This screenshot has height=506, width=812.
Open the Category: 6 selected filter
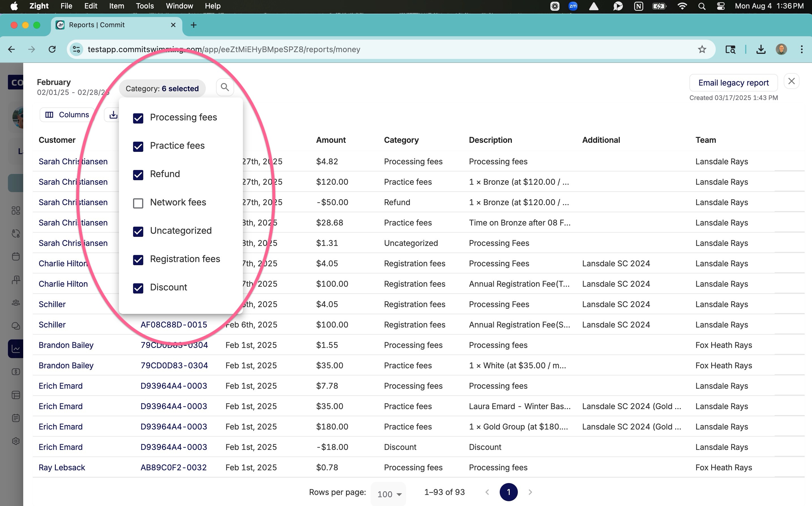point(162,89)
